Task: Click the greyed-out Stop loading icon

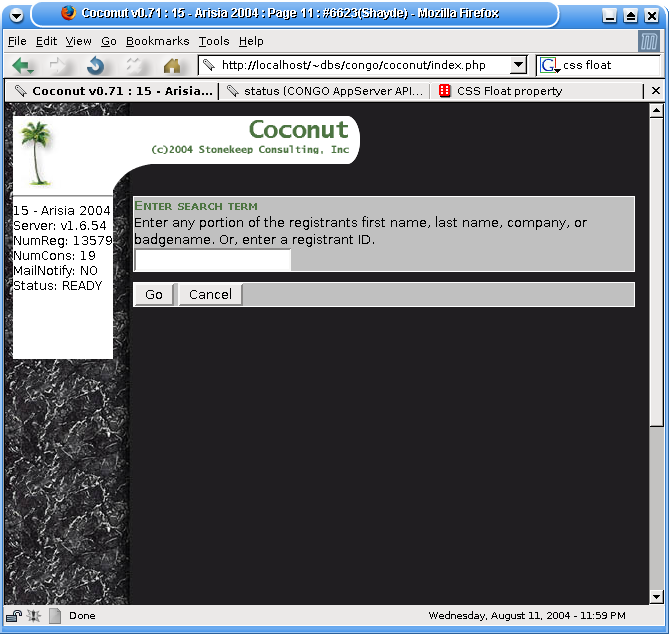Action: tap(134, 66)
